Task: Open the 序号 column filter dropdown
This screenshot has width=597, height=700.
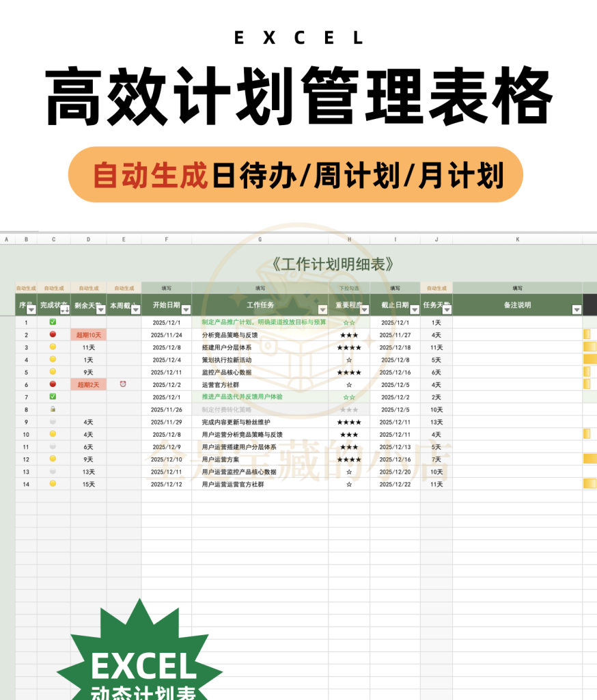Action: click(x=31, y=310)
